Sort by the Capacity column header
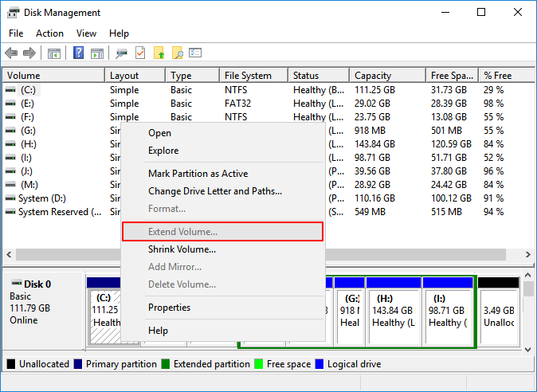Screen dimensions: 537x392 pos(373,76)
